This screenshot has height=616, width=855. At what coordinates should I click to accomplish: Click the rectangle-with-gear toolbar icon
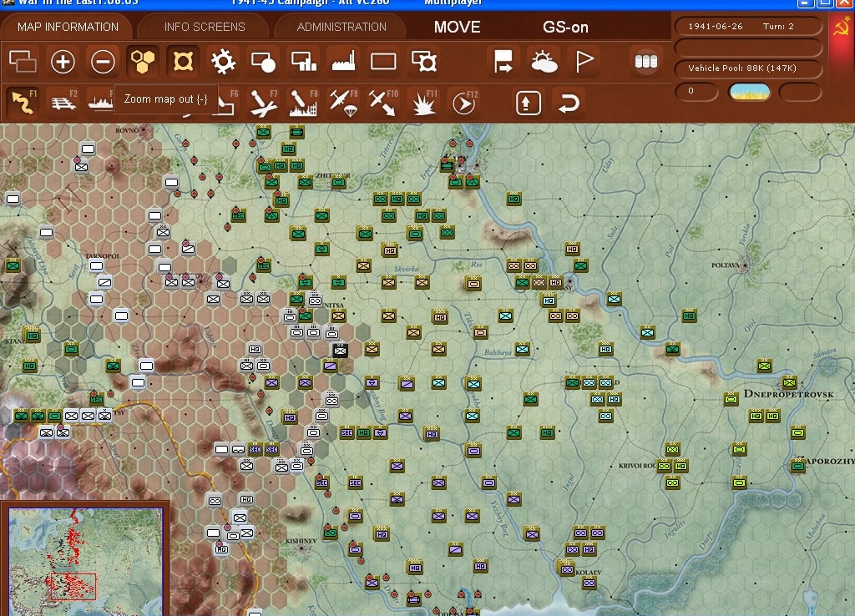tap(423, 61)
